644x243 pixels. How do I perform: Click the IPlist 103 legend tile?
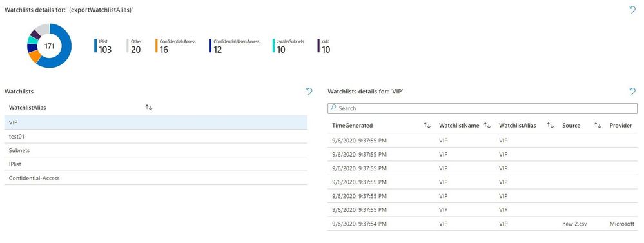pyautogui.click(x=103, y=46)
